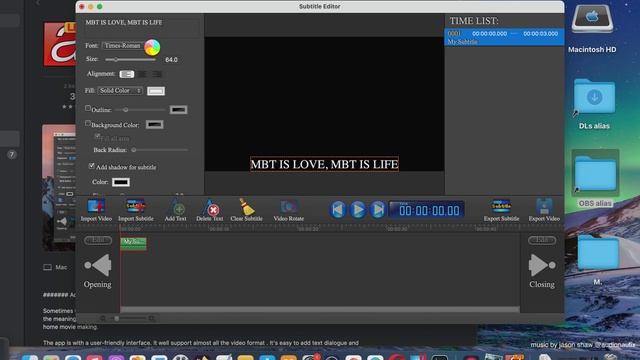The image size is (640, 360).
Task: Open the Times-Roman font dropdown
Action: click(122, 46)
